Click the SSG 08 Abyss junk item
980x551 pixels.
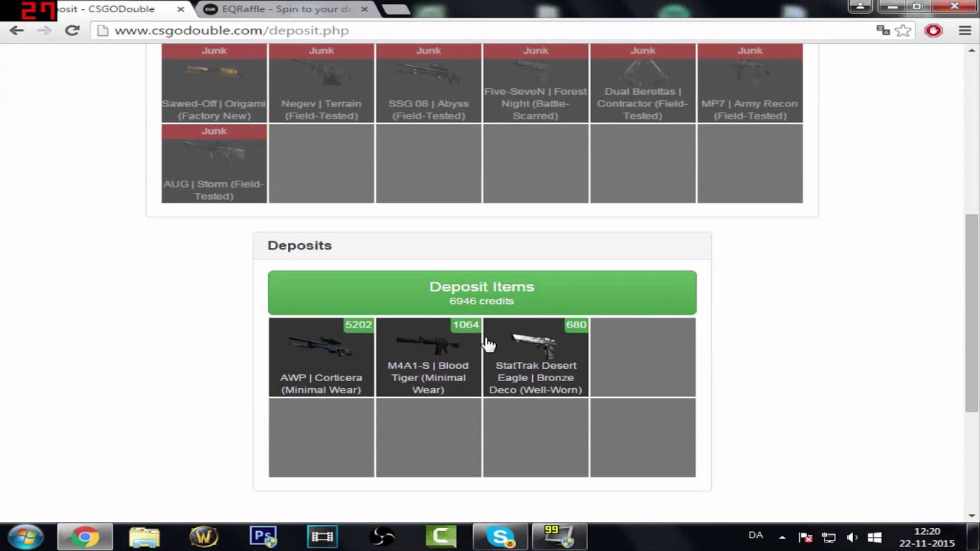429,83
